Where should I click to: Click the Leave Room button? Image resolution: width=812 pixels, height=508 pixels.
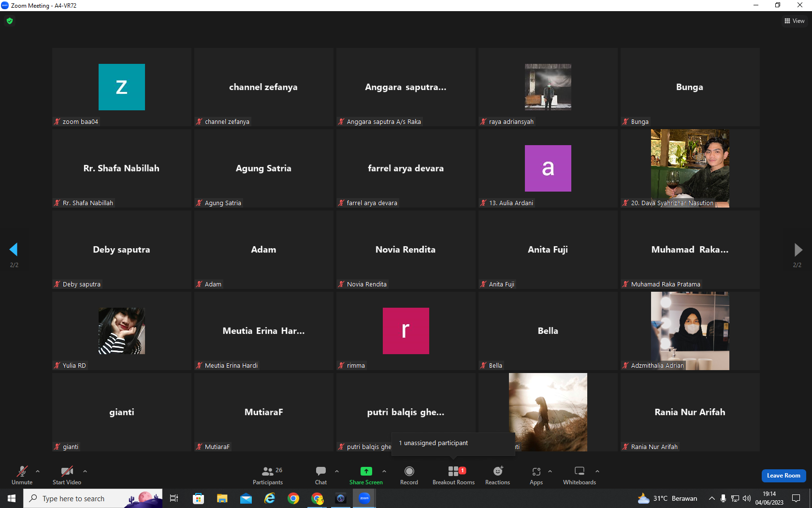783,476
